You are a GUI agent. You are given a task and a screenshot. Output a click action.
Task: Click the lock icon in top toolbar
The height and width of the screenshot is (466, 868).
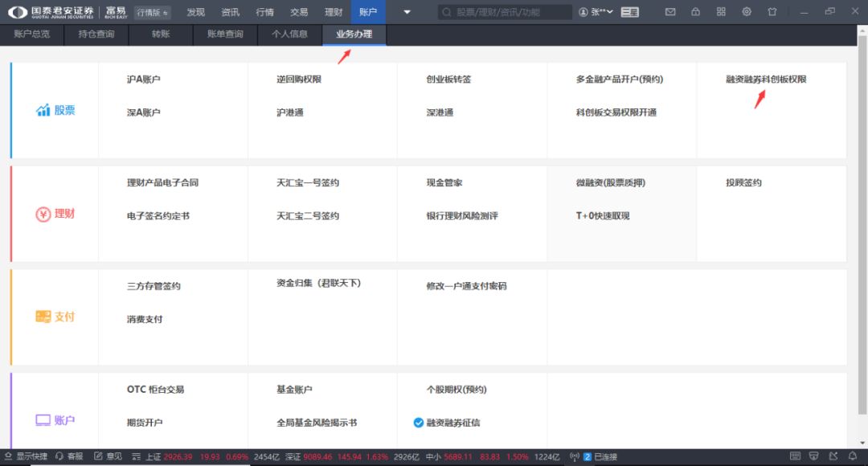695,12
